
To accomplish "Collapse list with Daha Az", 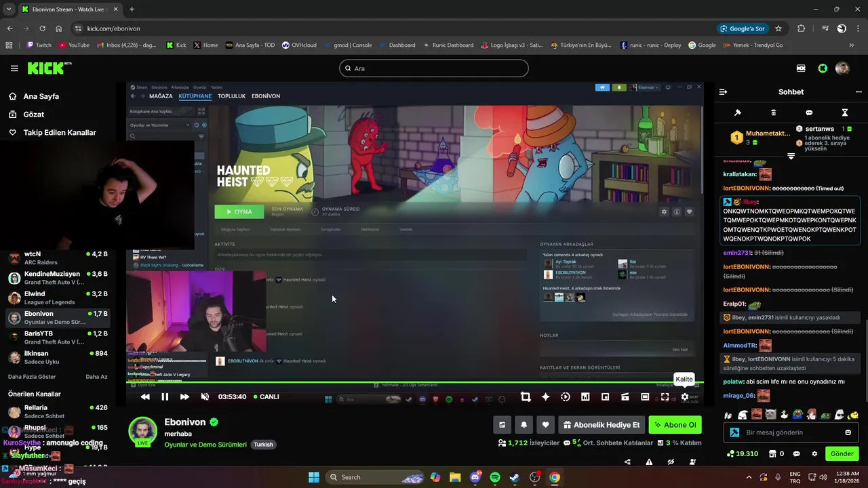I will coord(96,377).
